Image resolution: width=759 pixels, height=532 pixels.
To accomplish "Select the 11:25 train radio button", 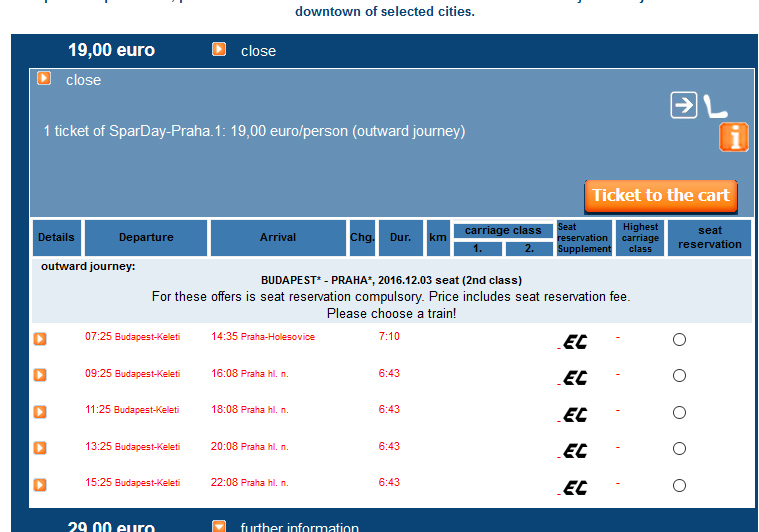I will 679,412.
